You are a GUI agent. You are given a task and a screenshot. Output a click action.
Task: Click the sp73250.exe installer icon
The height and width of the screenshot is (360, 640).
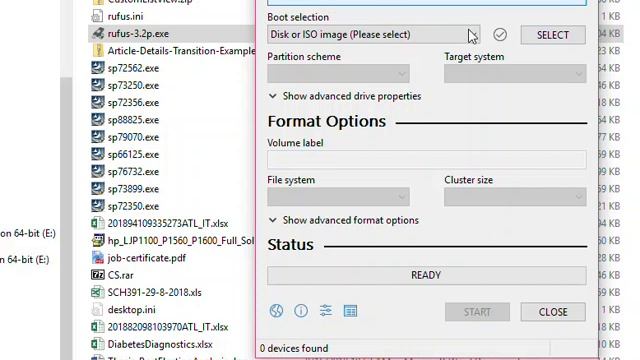[x=98, y=85]
